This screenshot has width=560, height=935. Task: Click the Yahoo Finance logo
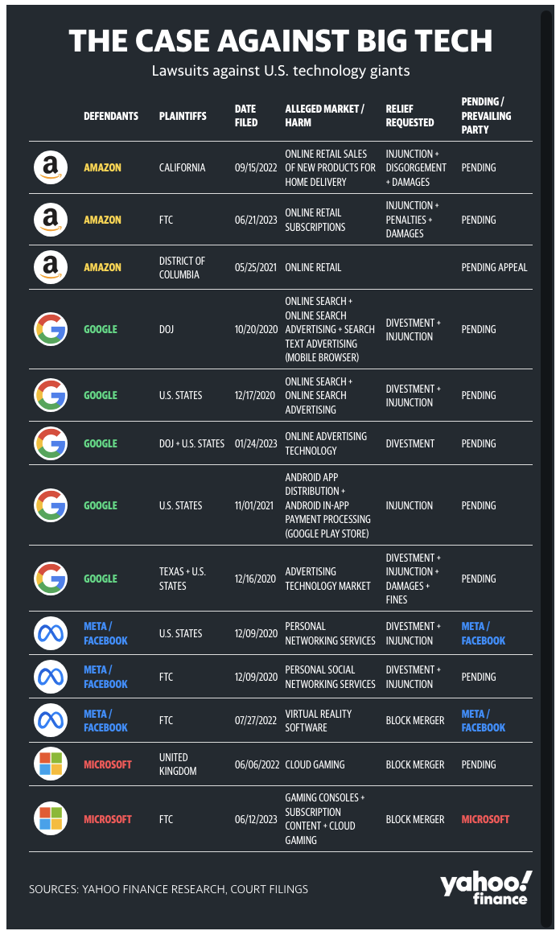coord(486,888)
